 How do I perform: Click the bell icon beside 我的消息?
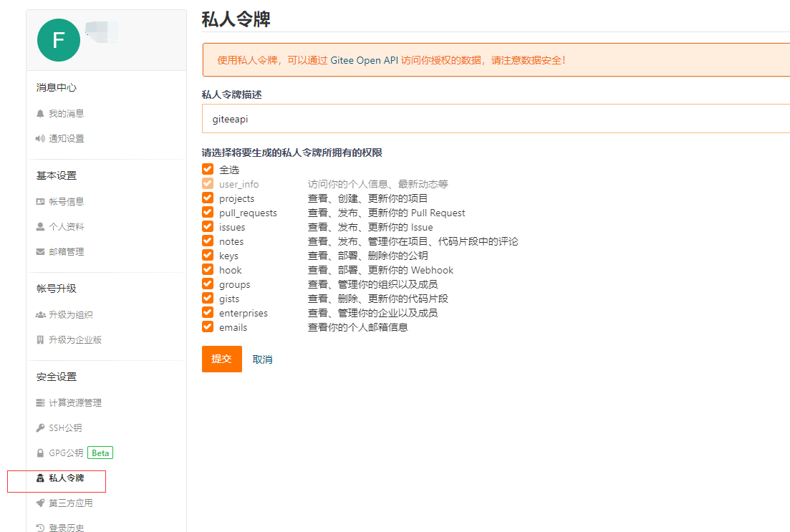click(41, 112)
